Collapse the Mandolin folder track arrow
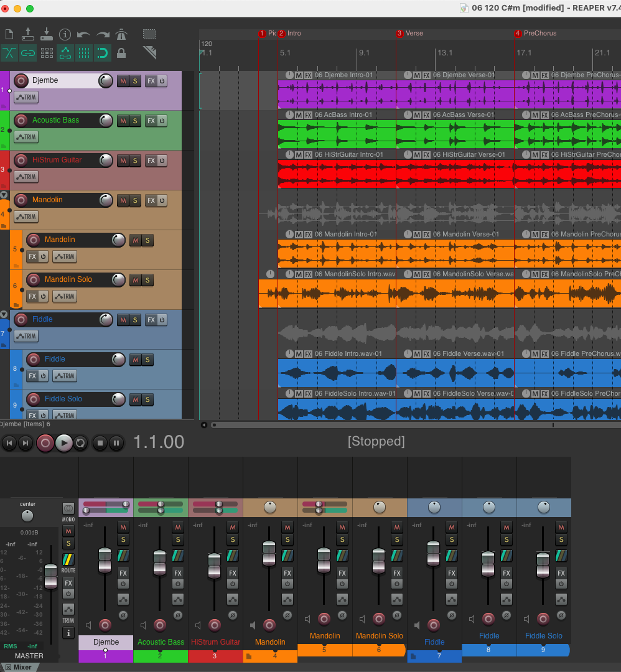The height and width of the screenshot is (672, 621). tap(4, 195)
